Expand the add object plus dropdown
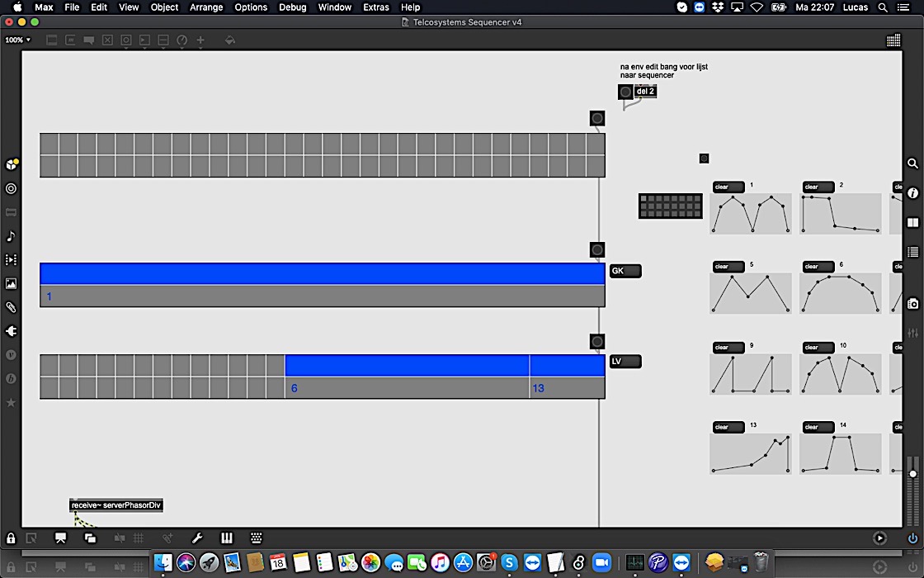This screenshot has width=924, height=578. [x=200, y=40]
